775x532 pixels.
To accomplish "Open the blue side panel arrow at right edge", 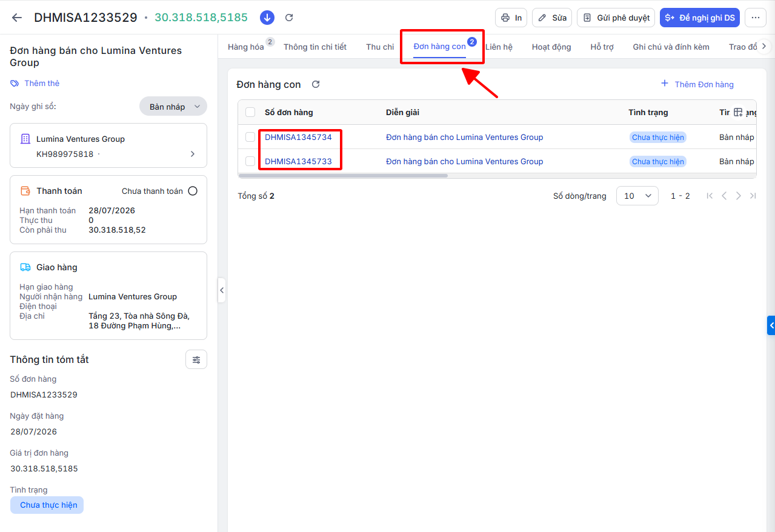I will (771, 325).
